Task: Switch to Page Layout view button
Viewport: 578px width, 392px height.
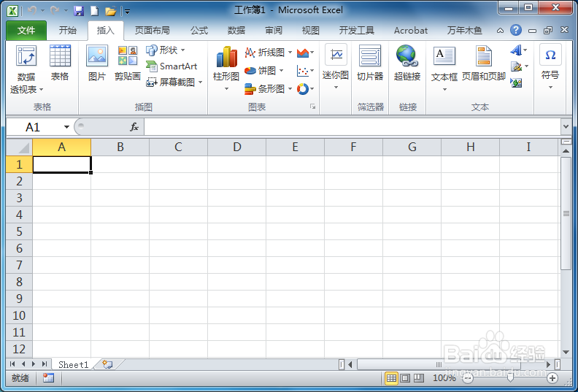Action: 405,377
